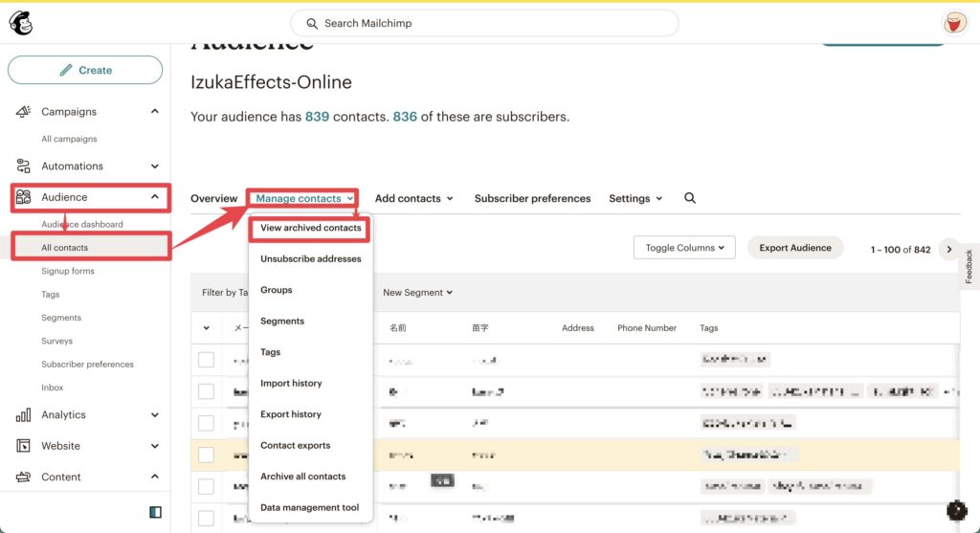Screen dimensions: 980x533
Task: Collapse sidebar with the panel icon
Action: click(156, 512)
